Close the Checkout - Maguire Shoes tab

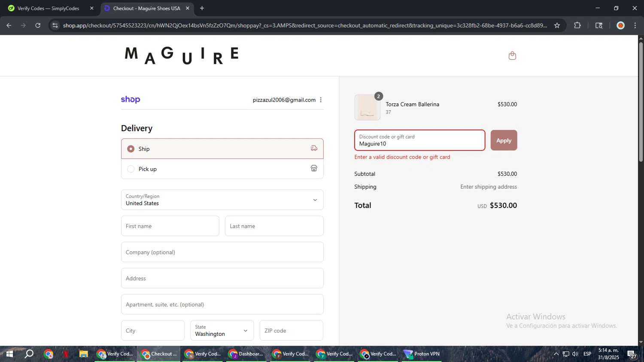(x=187, y=8)
